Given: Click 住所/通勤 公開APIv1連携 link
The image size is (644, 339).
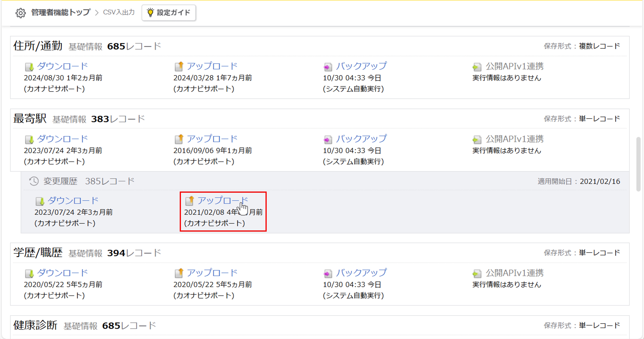Looking at the screenshot, I should click(514, 66).
